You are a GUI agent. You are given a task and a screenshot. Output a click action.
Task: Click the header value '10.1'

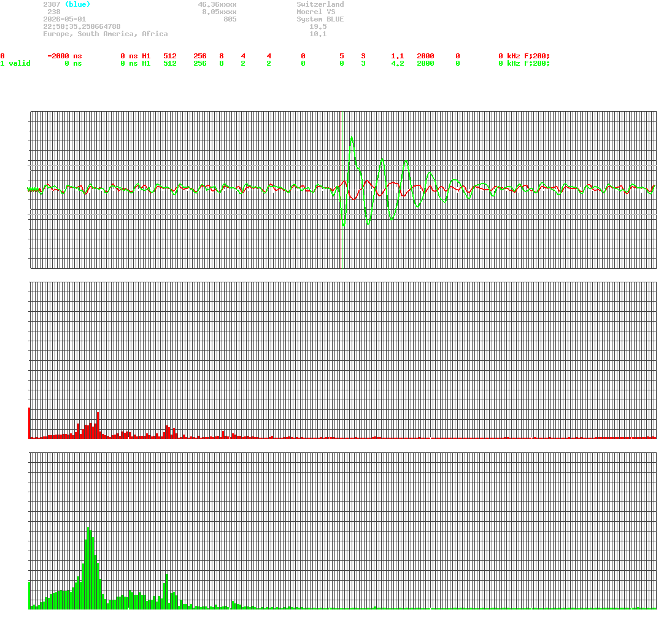(318, 34)
